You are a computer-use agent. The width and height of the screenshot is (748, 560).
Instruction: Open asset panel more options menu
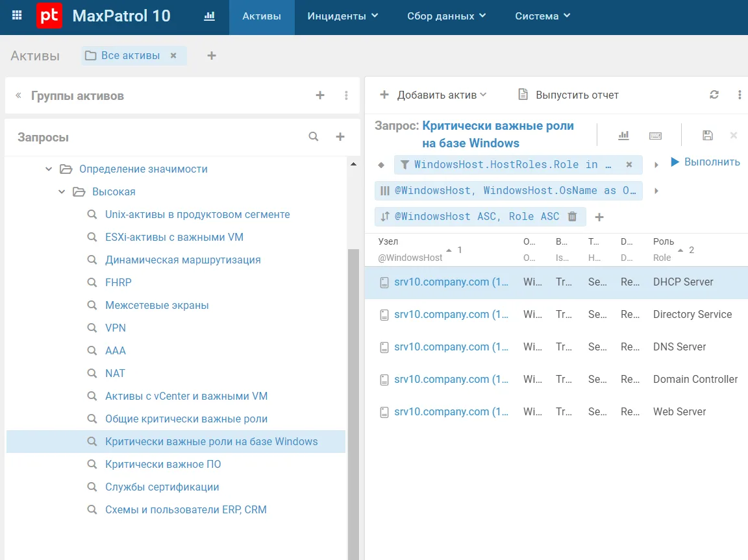(x=740, y=95)
